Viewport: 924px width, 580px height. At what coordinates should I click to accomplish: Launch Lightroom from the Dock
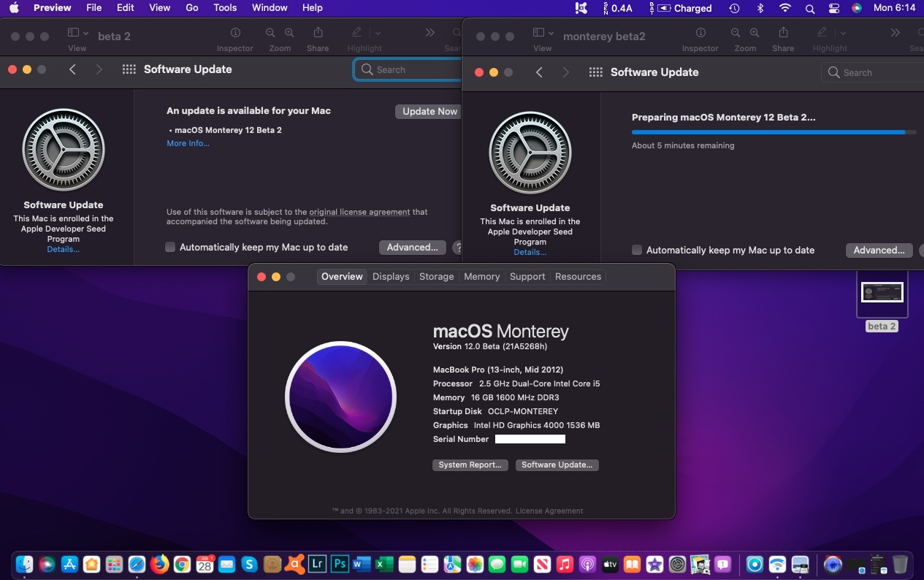pyautogui.click(x=317, y=564)
